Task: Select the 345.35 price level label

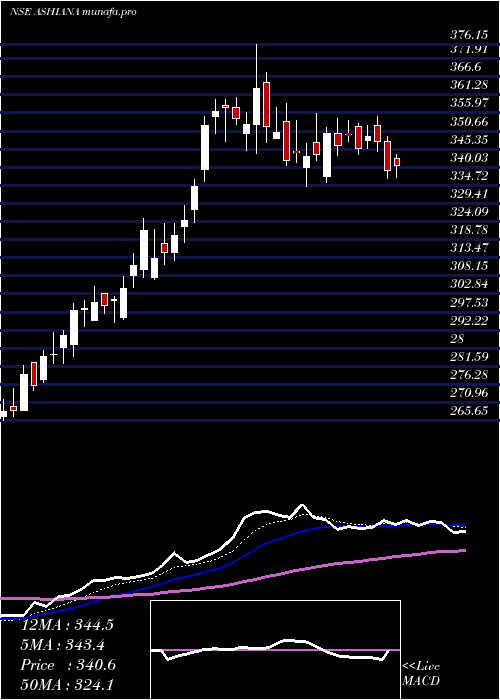Action: click(468, 140)
